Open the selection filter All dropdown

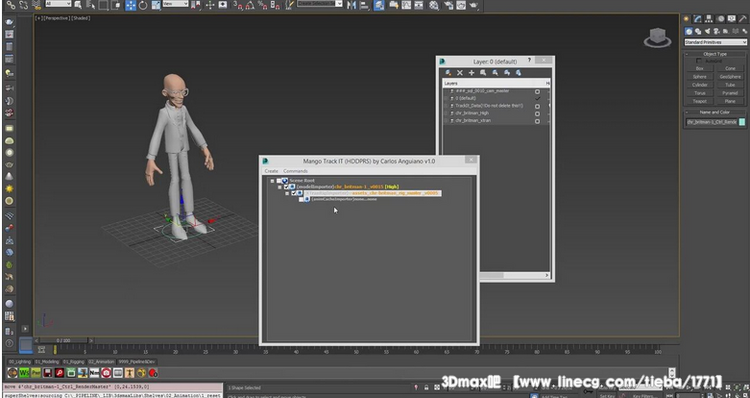[58, 4]
